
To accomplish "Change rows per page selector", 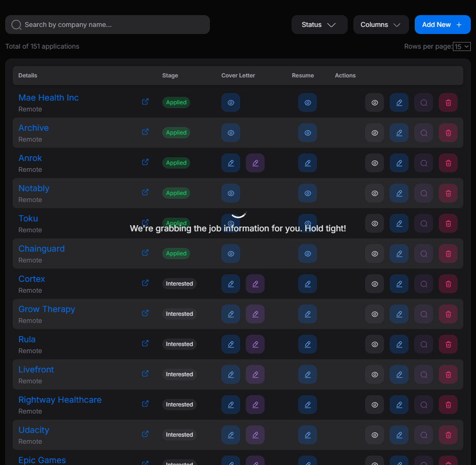I will [x=461, y=46].
